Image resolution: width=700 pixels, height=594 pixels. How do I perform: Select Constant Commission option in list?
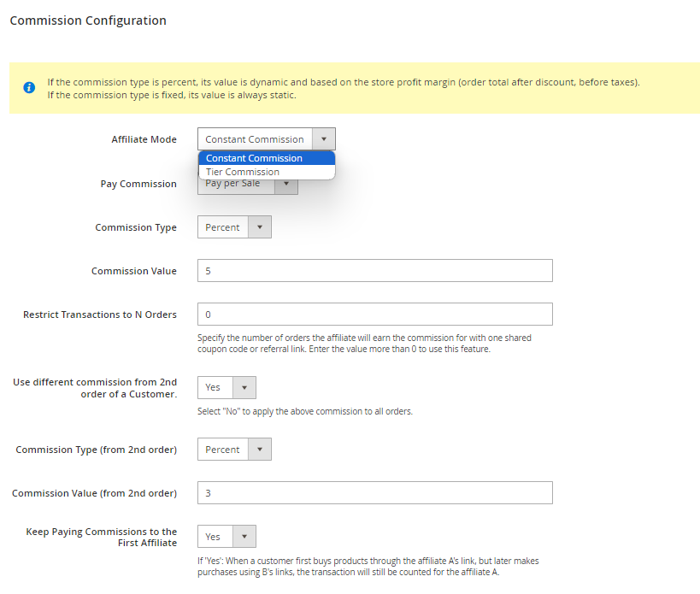point(267,158)
